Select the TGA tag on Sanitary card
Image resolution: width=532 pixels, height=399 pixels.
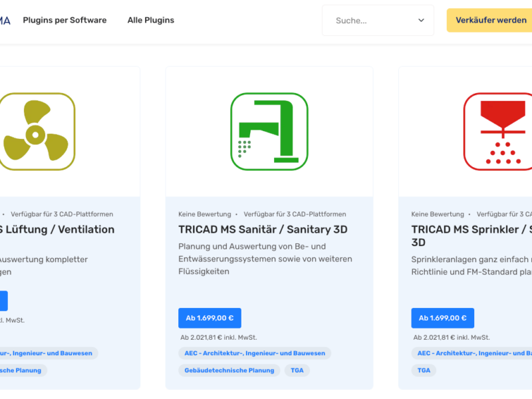click(x=297, y=370)
